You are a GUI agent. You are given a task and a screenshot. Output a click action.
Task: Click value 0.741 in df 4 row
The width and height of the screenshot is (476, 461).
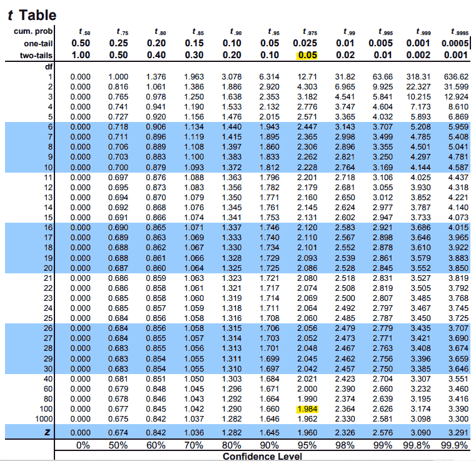pyautogui.click(x=118, y=107)
